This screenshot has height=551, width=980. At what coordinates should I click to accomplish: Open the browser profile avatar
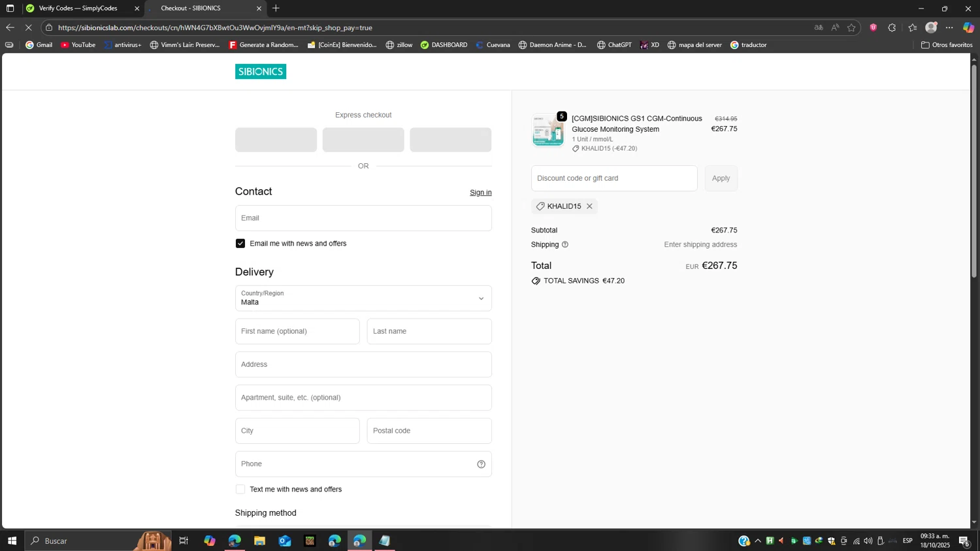(x=931, y=27)
